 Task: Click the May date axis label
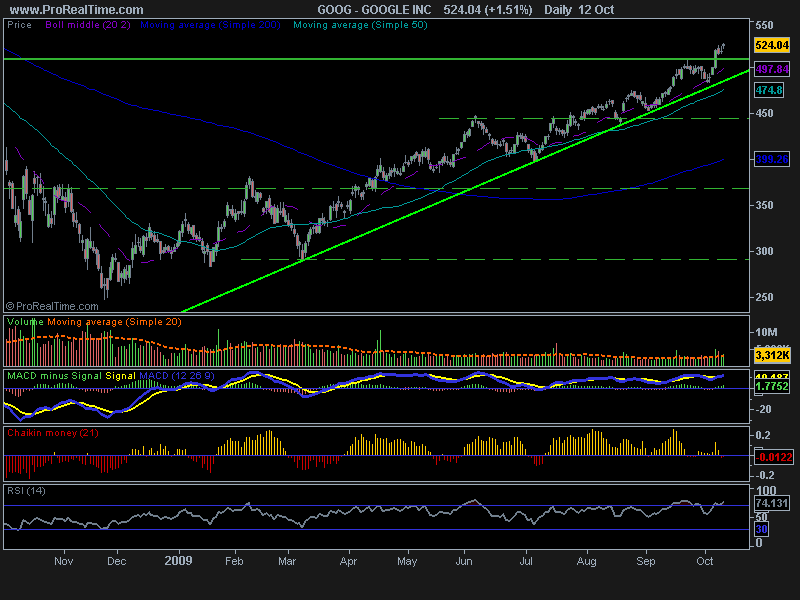pos(407,561)
